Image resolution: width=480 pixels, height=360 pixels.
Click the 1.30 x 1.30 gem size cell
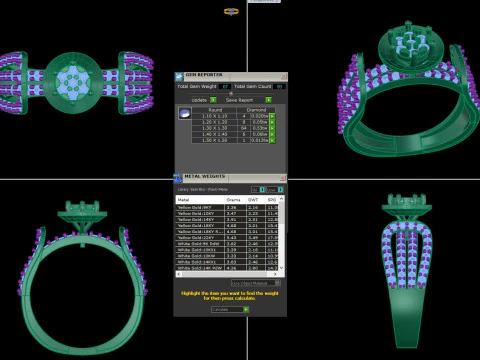pyautogui.click(x=214, y=128)
